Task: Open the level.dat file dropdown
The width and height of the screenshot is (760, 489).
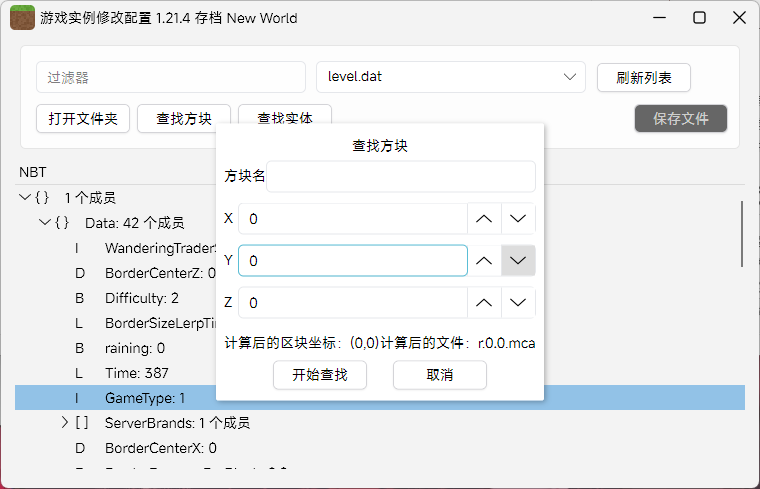Action: [x=450, y=77]
